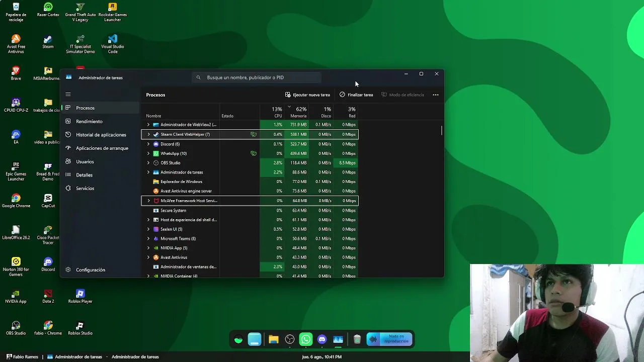The width and height of the screenshot is (644, 362).
Task: Open the three-dot more options menu
Action: pyautogui.click(x=436, y=95)
